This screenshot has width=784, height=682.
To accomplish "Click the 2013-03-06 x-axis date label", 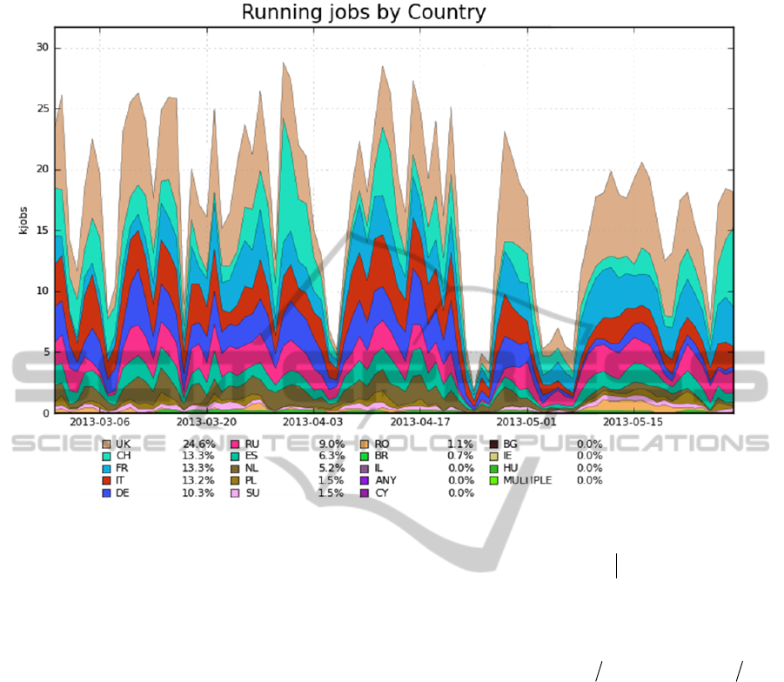I will tap(99, 421).
